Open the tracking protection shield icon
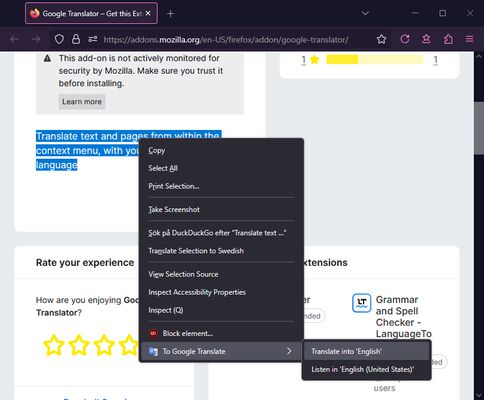The image size is (484, 400). pyautogui.click(x=59, y=39)
